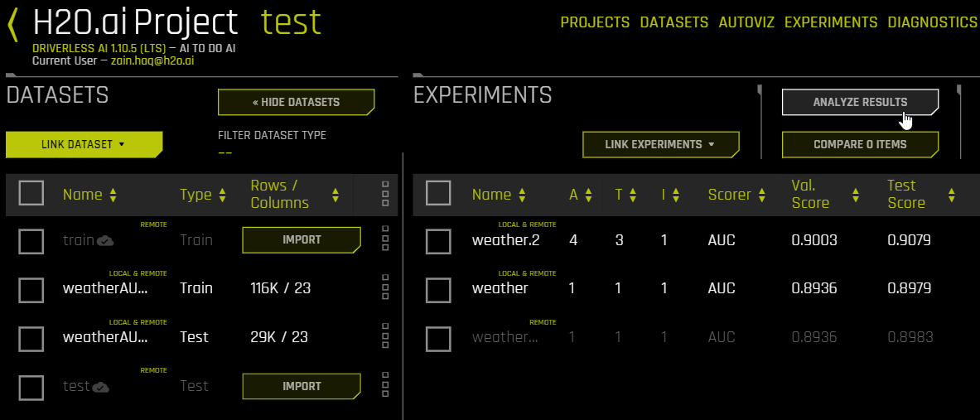This screenshot has height=420, width=980.
Task: Open row options for weatherAU Train dataset
Action: (x=385, y=287)
